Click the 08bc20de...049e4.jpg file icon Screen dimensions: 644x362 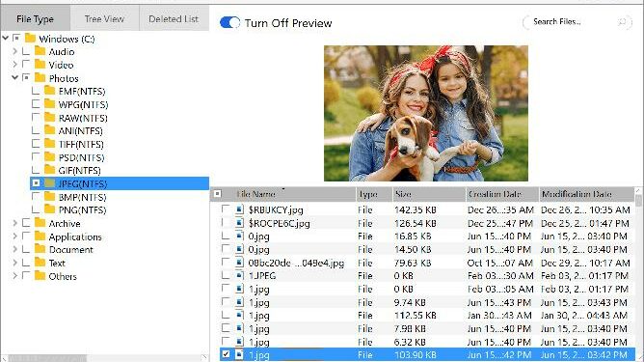tap(239, 263)
